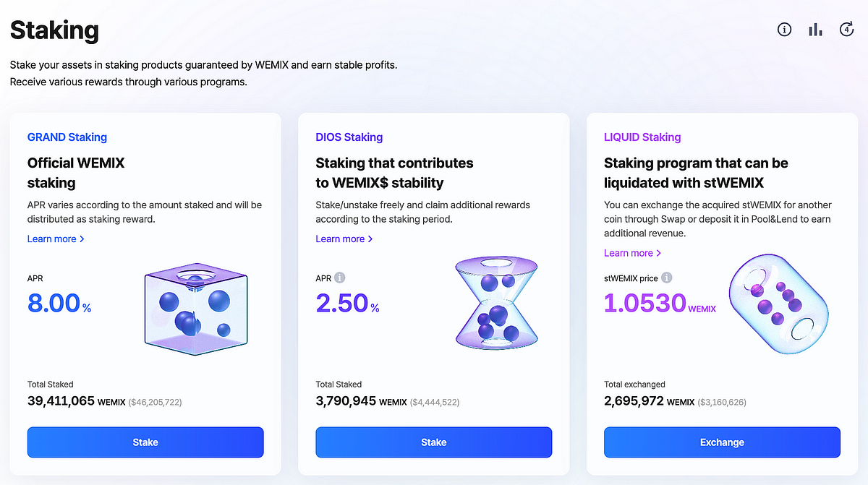Open the Staking information icon at top right
The image size is (868, 485).
point(784,30)
